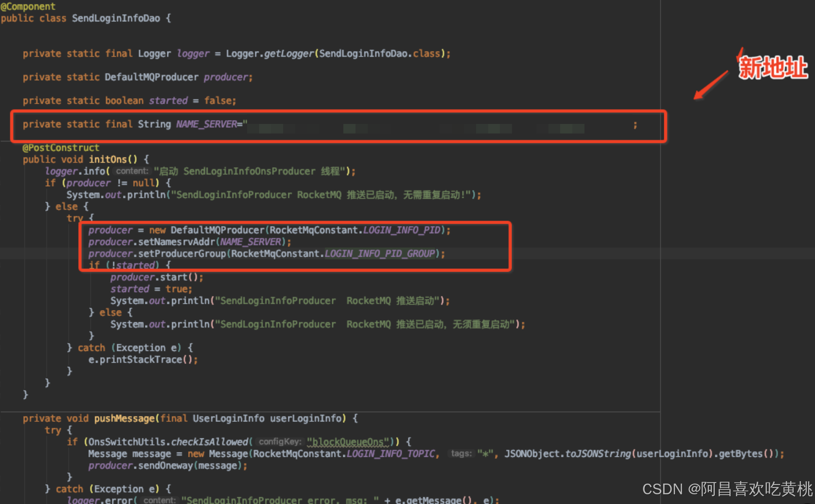This screenshot has width=815, height=504.
Task: Click the NAME_SERVER constant declaration
Action: point(330,124)
